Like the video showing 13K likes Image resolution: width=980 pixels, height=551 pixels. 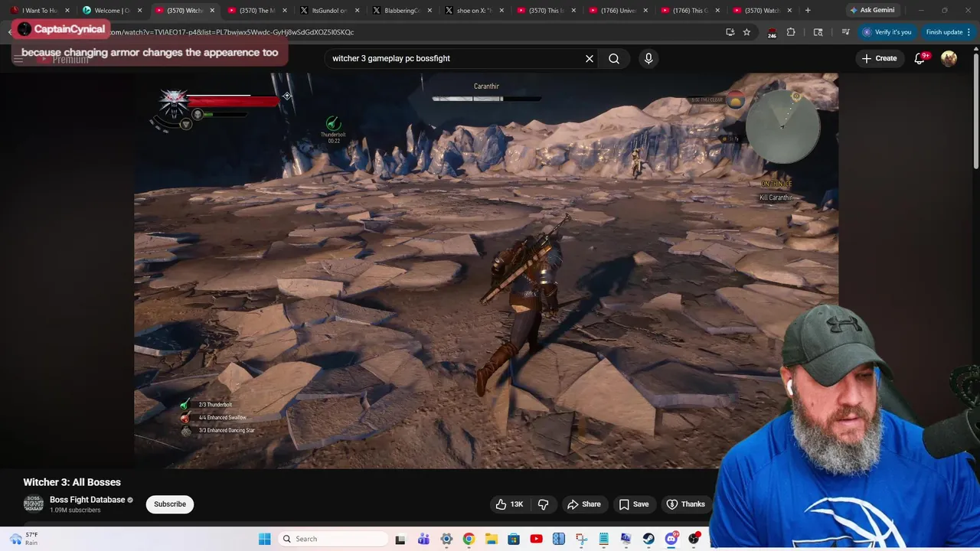click(x=509, y=504)
